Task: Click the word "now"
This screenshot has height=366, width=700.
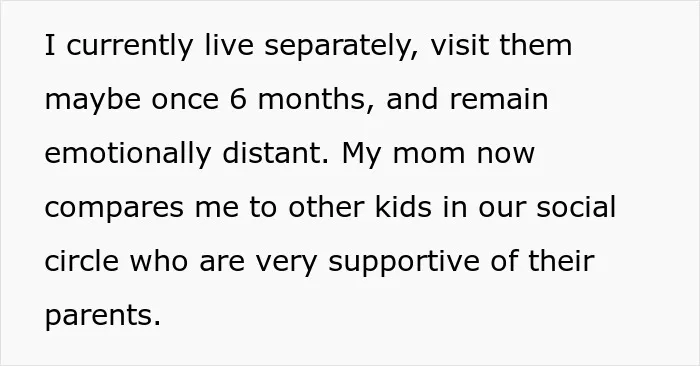Action: [x=506, y=155]
